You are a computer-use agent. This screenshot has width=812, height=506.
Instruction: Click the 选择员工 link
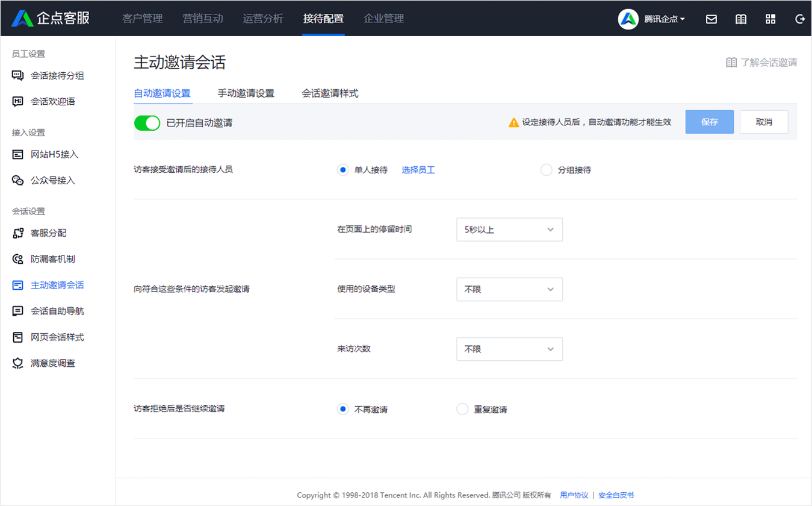(418, 170)
